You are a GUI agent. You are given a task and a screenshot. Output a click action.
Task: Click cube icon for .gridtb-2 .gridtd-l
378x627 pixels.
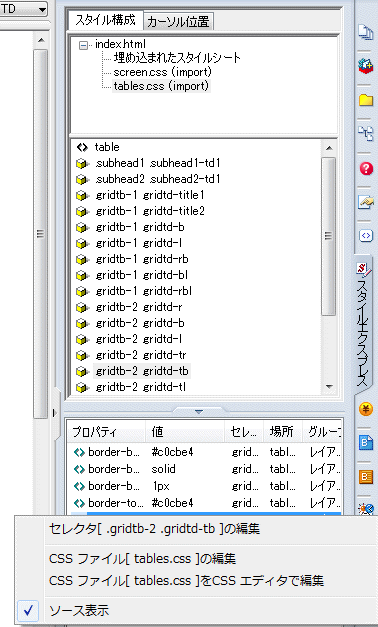pos(82,339)
